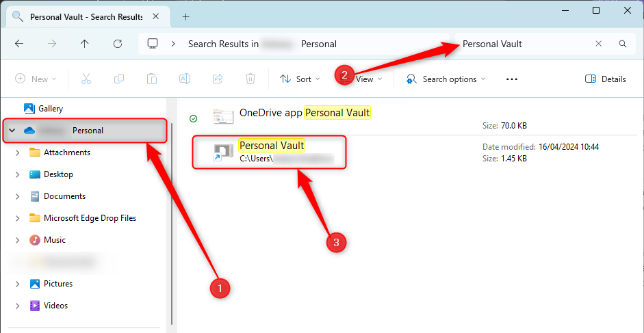This screenshot has width=644, height=333.
Task: Open the See more ellipsis menu
Action: click(x=512, y=79)
